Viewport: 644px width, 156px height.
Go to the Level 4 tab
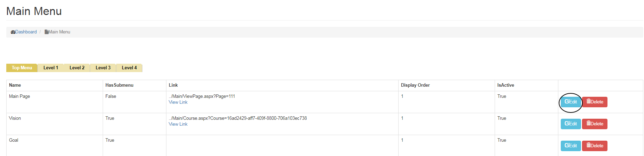click(x=129, y=68)
